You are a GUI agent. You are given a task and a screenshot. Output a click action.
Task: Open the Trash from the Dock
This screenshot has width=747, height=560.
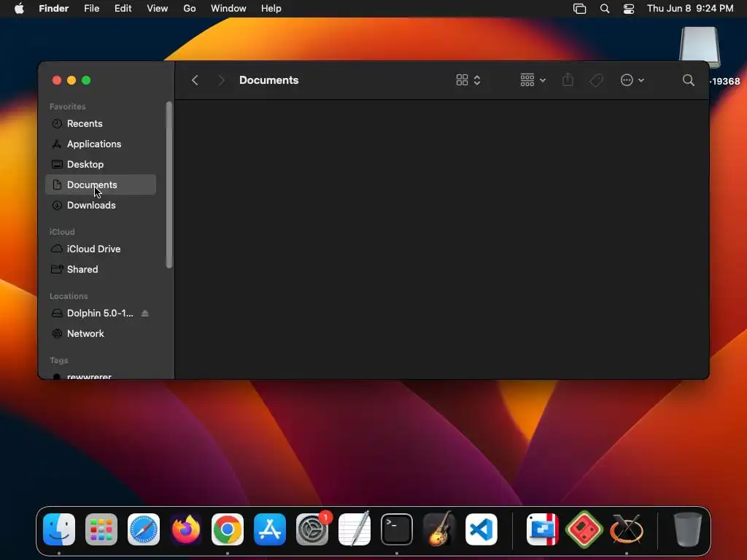[687, 529]
